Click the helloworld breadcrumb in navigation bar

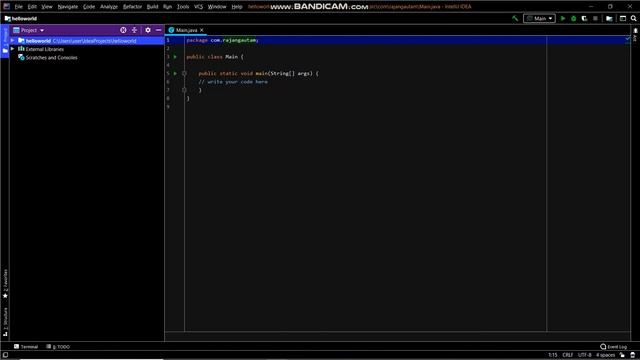click(x=21, y=18)
